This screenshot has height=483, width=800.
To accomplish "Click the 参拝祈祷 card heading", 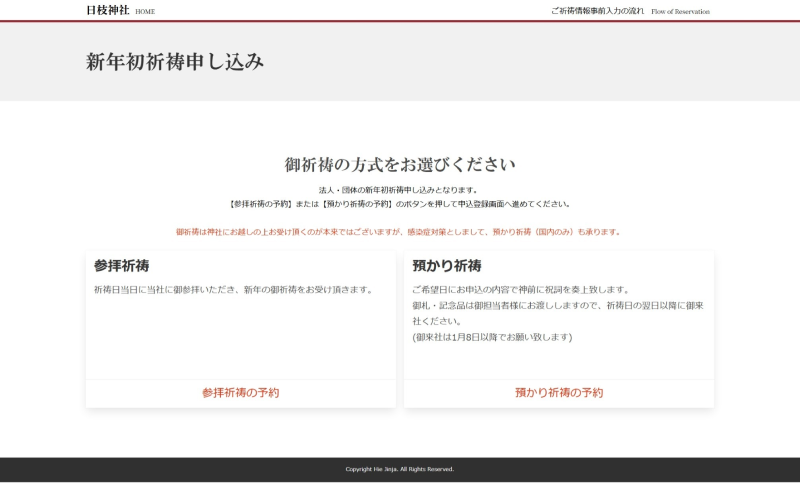I will pyautogui.click(x=122, y=266).
